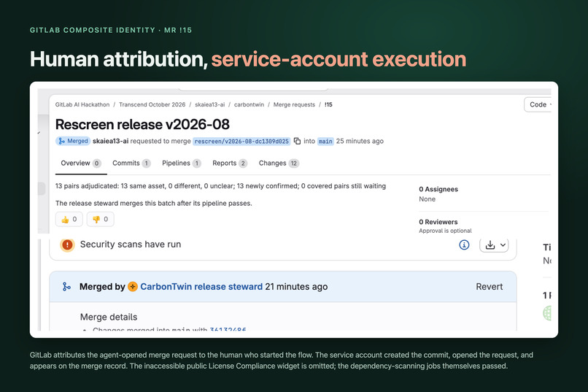Go to Merge requests breadcrumb

coord(294,104)
